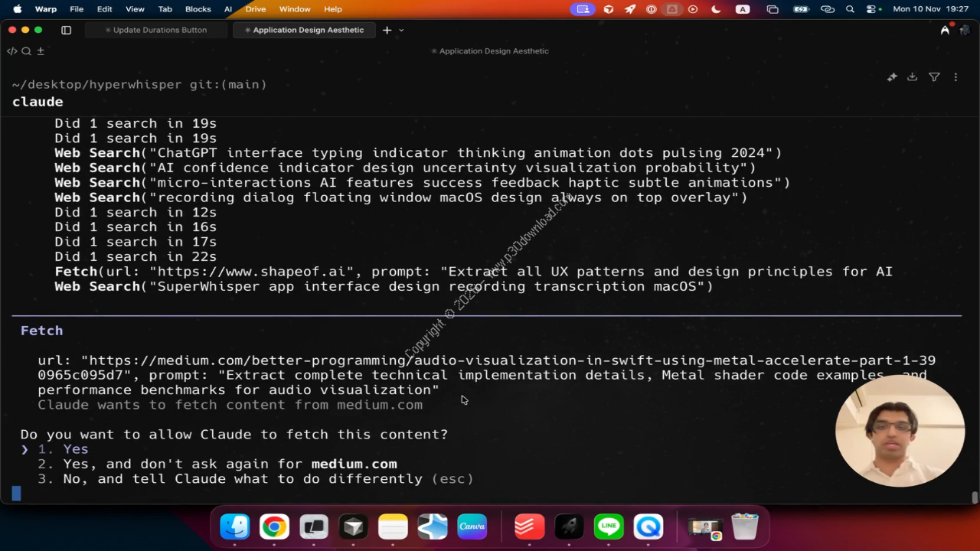Open the Drive menu in menu bar
Image resolution: width=980 pixels, height=551 pixels.
tap(256, 9)
